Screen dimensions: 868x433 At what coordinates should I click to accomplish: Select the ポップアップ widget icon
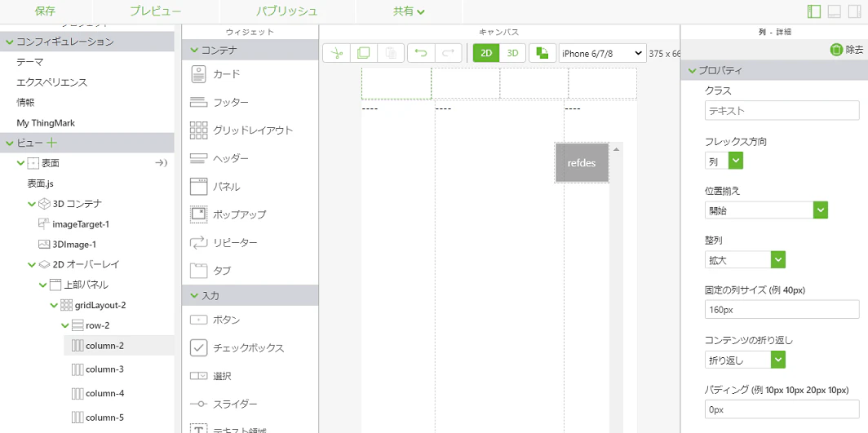point(198,214)
